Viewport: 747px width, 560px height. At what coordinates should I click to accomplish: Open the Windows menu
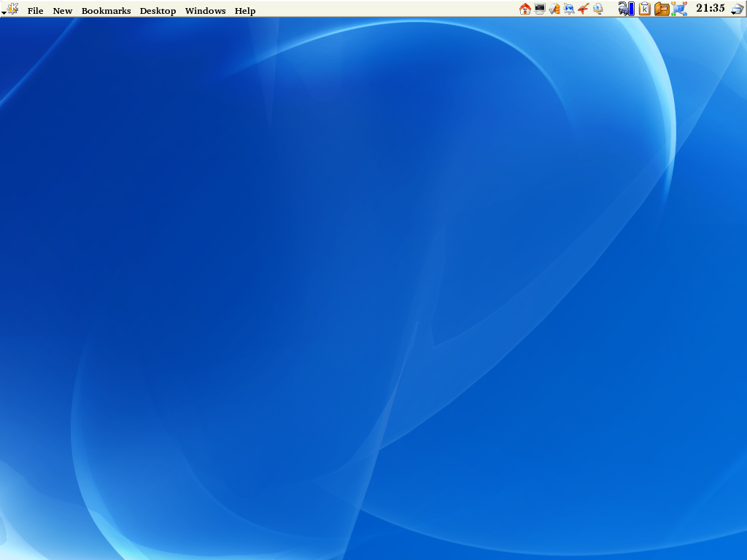click(x=205, y=10)
